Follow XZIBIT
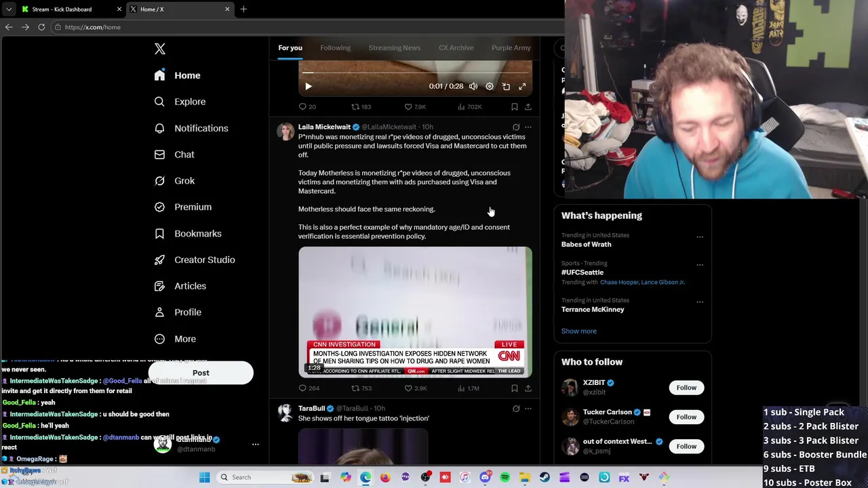This screenshot has width=868, height=488. coord(686,388)
